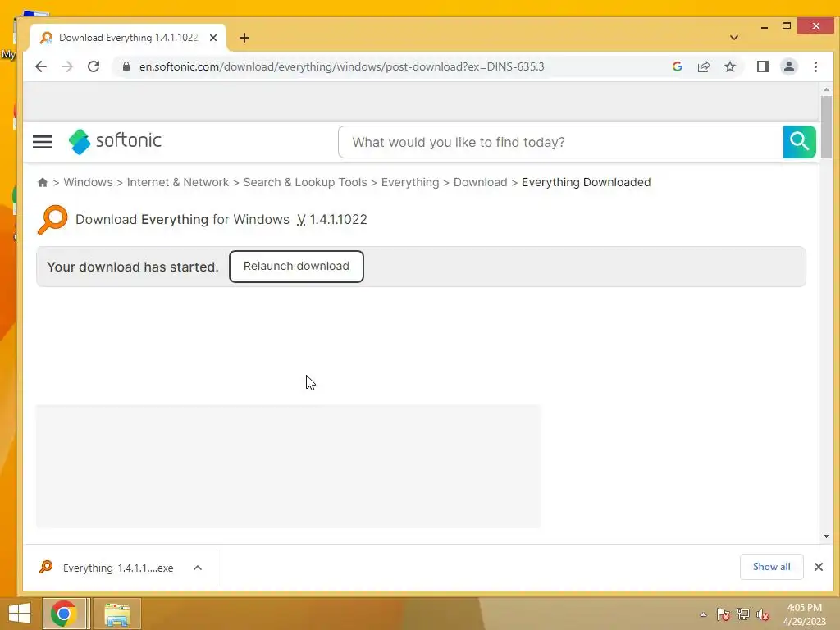This screenshot has height=630, width=840.
Task: Click the padlock site info icon
Action: (126, 66)
